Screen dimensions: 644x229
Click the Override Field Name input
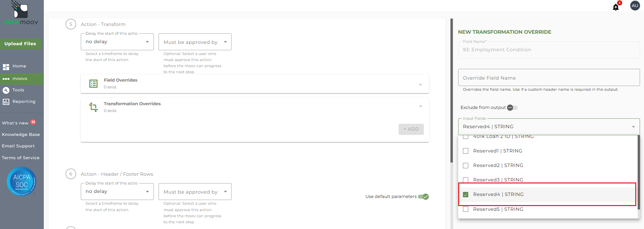tap(549, 78)
